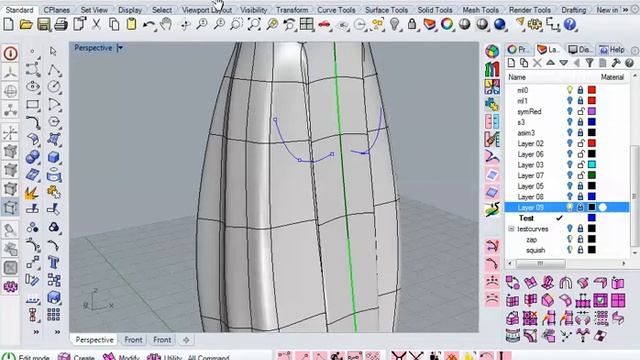This screenshot has height=360, width=640.
Task: Sort layers by the Name column header
Action: coord(517,77)
